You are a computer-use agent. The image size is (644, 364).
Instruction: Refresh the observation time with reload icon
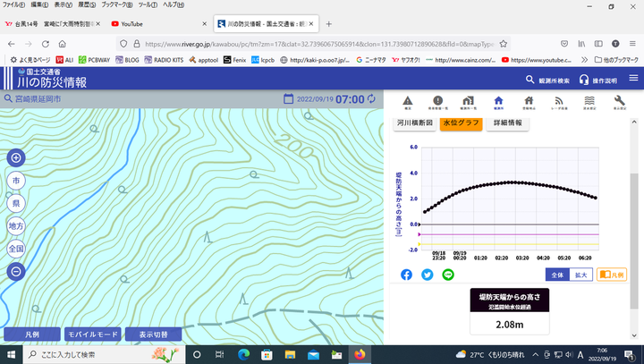tap(372, 99)
